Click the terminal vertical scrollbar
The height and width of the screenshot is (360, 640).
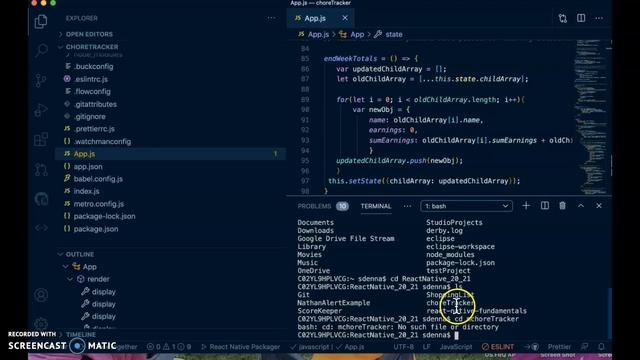coord(610,313)
